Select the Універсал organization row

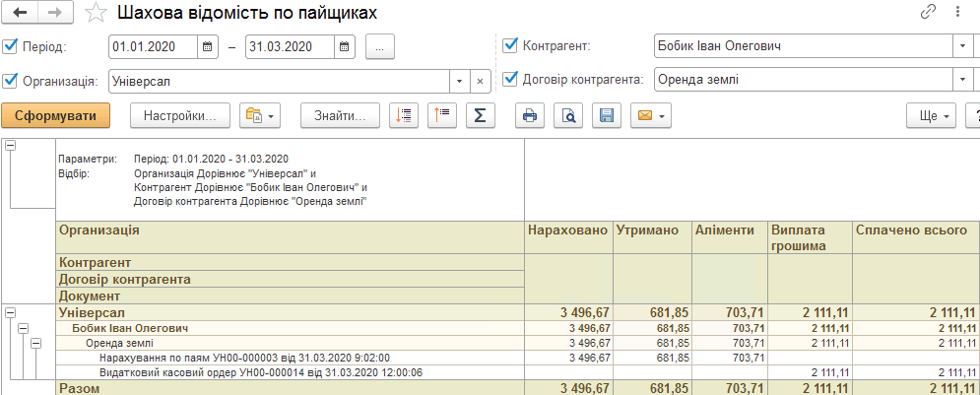[x=290, y=312]
